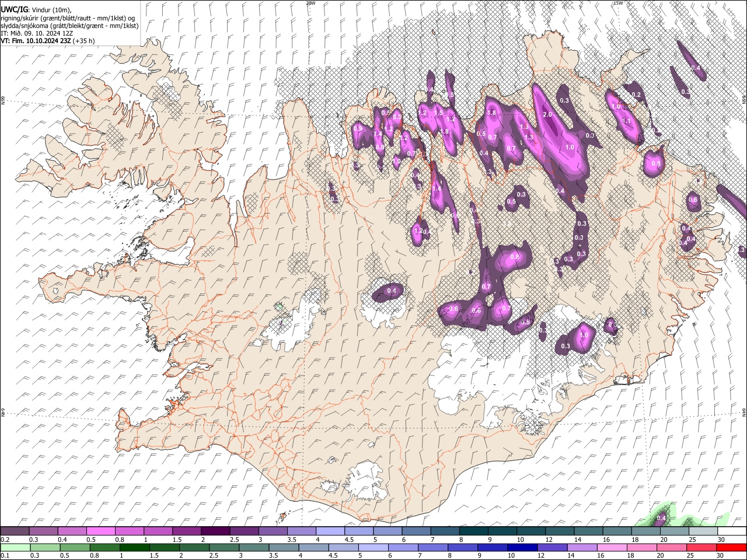The image size is (747, 560).
Task: Click the bold "UWC/IG" title text
Action: 14,10
